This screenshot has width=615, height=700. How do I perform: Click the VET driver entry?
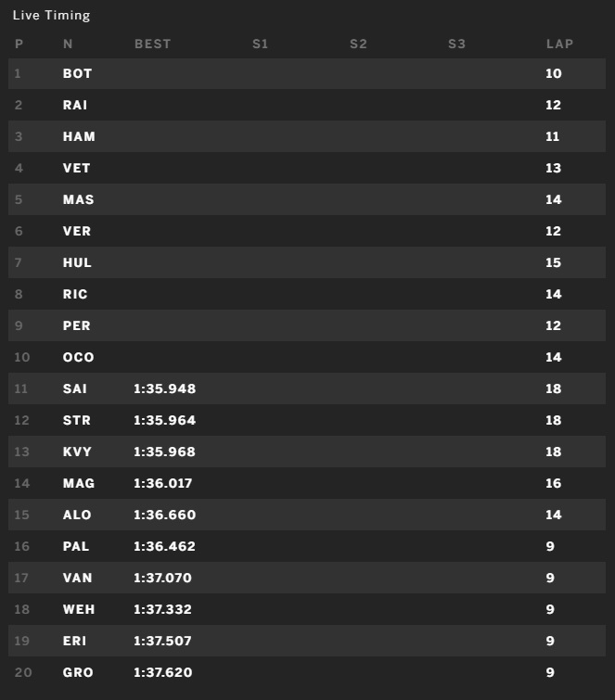(307, 168)
